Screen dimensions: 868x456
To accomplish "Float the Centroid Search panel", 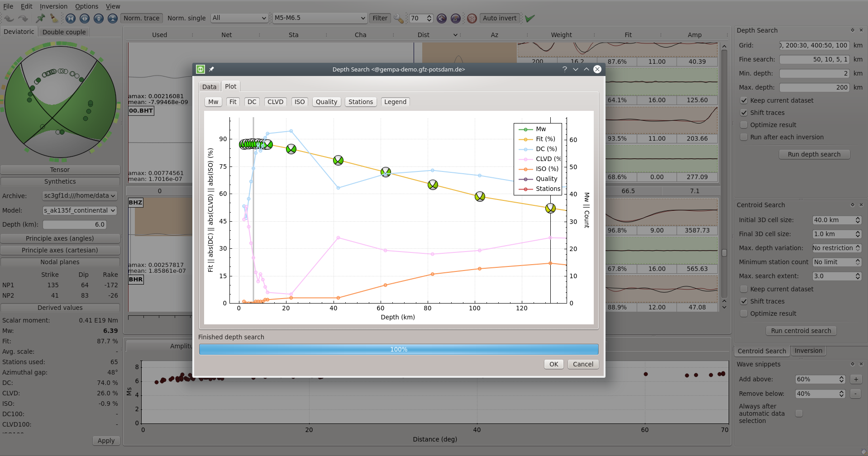I will point(853,205).
